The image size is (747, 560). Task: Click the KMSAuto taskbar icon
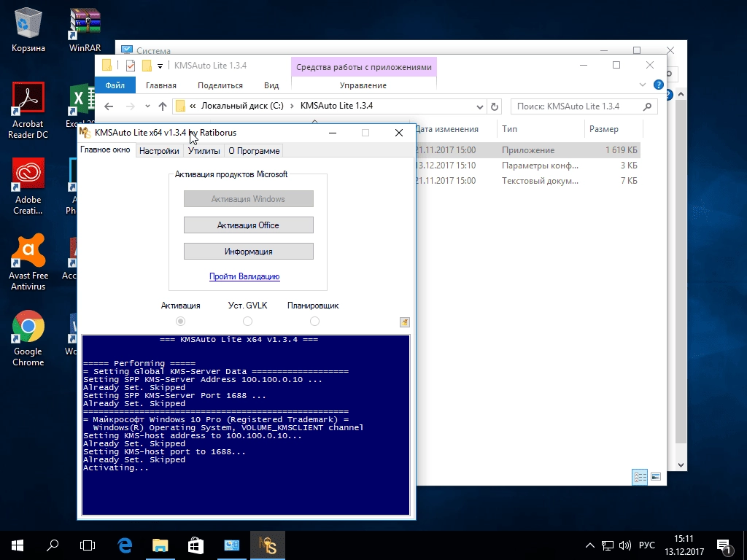click(x=267, y=545)
